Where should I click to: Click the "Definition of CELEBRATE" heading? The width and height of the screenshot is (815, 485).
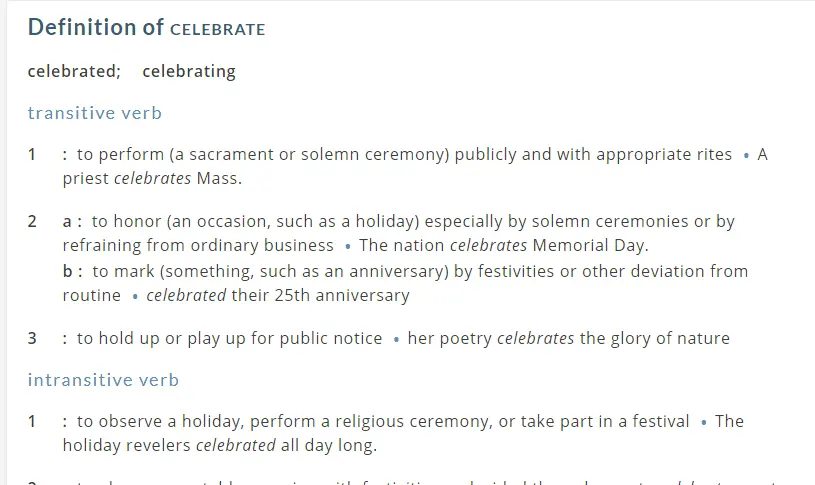click(x=146, y=28)
